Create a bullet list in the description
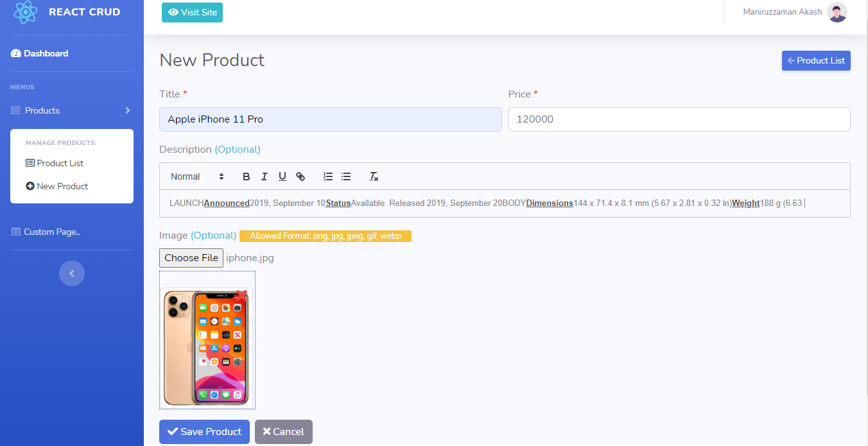Image resolution: width=868 pixels, height=446 pixels. 345,176
